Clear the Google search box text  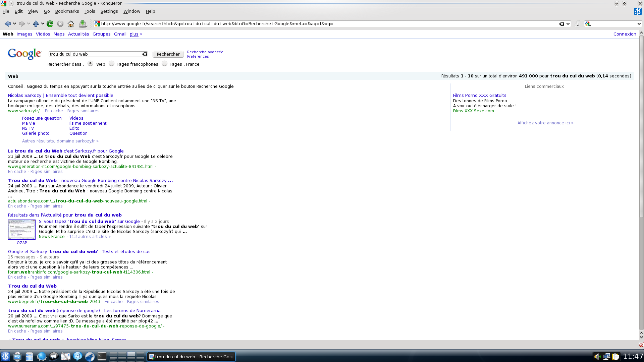145,54
